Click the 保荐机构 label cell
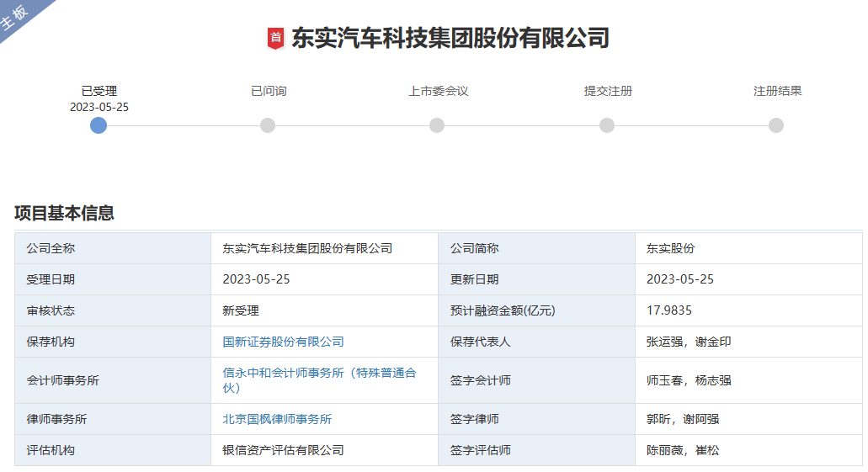This screenshot has height=472, width=868. pos(113,342)
